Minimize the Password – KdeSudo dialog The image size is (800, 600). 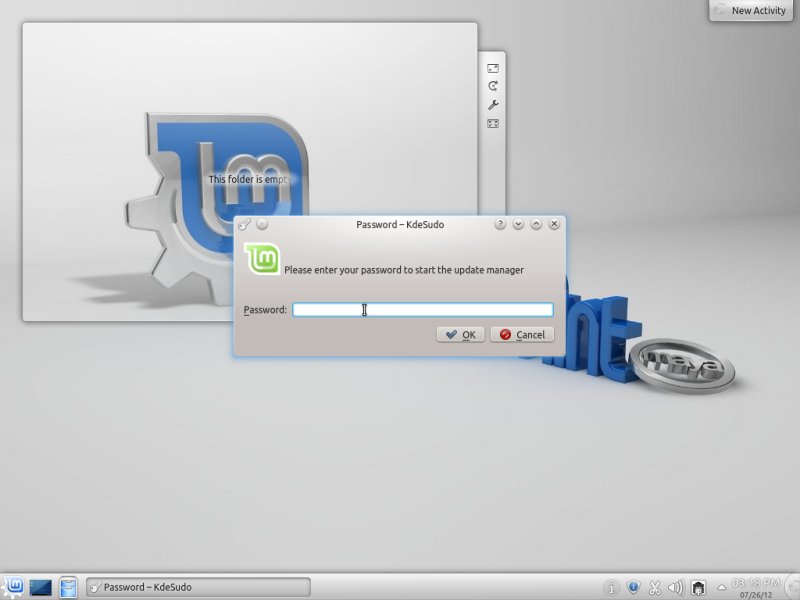click(518, 224)
